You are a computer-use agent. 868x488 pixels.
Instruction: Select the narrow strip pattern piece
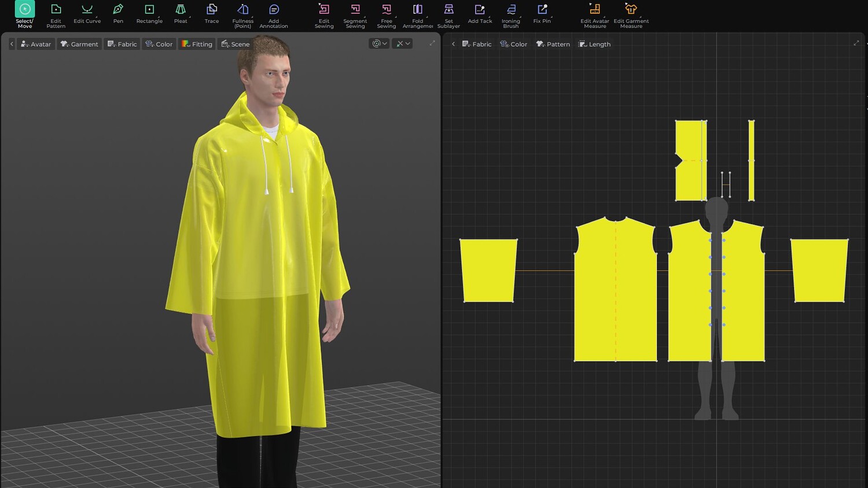751,161
